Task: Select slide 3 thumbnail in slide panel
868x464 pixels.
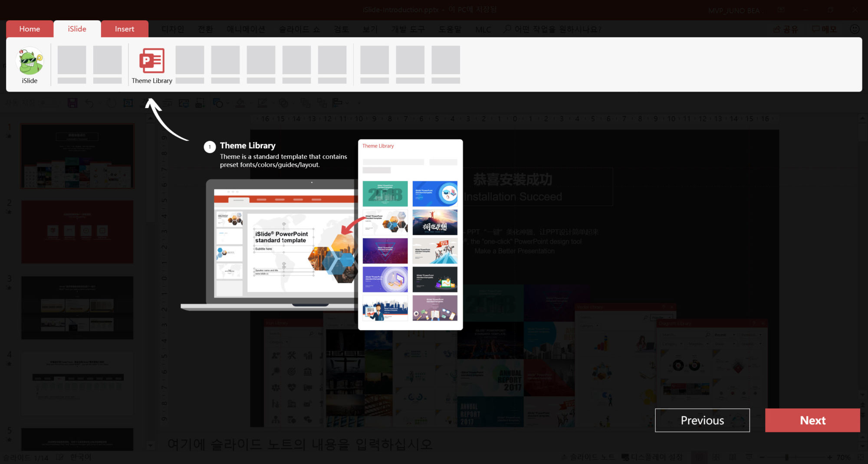Action: [77, 307]
